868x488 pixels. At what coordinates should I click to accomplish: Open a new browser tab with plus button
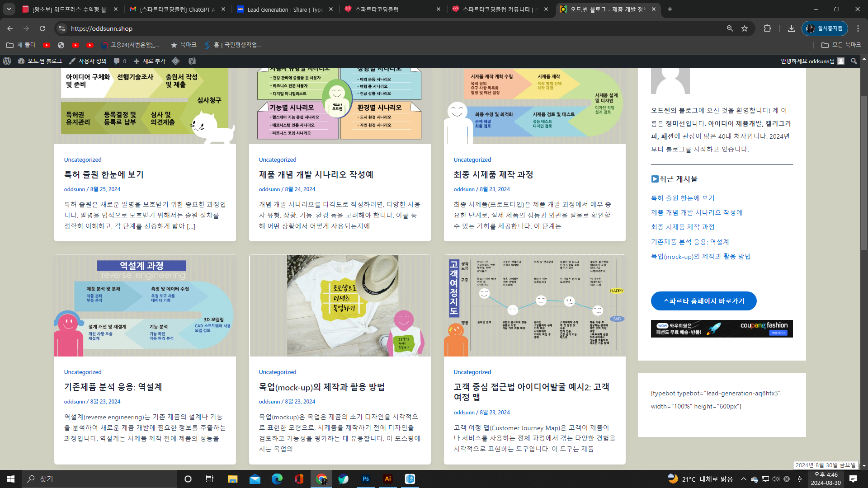(x=670, y=9)
